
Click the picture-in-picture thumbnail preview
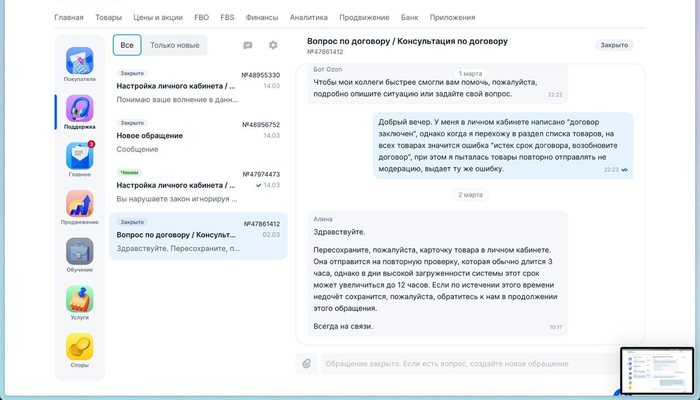click(x=656, y=371)
